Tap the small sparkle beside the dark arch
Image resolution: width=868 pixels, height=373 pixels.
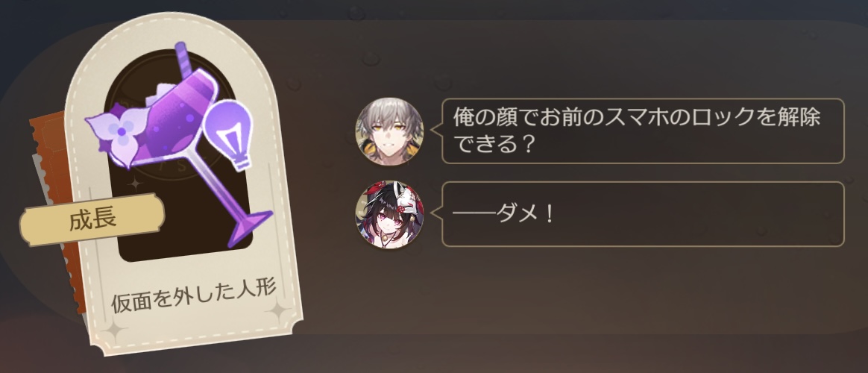(x=134, y=184)
